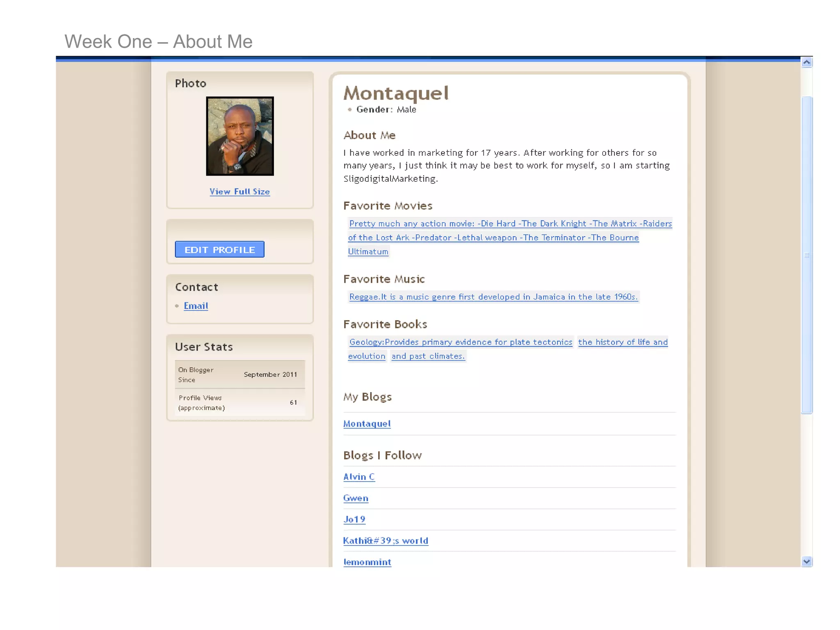840x630 pixels.
Task: Click the scrollbar down arrow
Action: [x=806, y=561]
